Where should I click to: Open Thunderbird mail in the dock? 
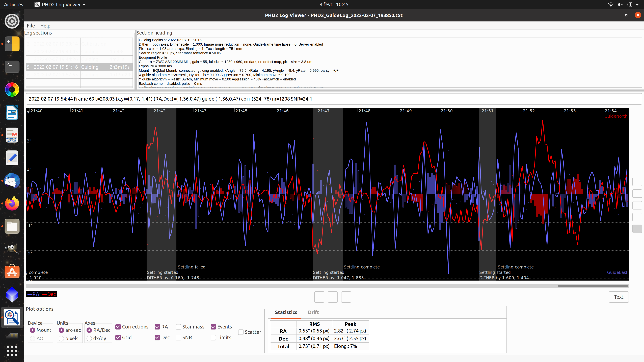click(x=12, y=181)
